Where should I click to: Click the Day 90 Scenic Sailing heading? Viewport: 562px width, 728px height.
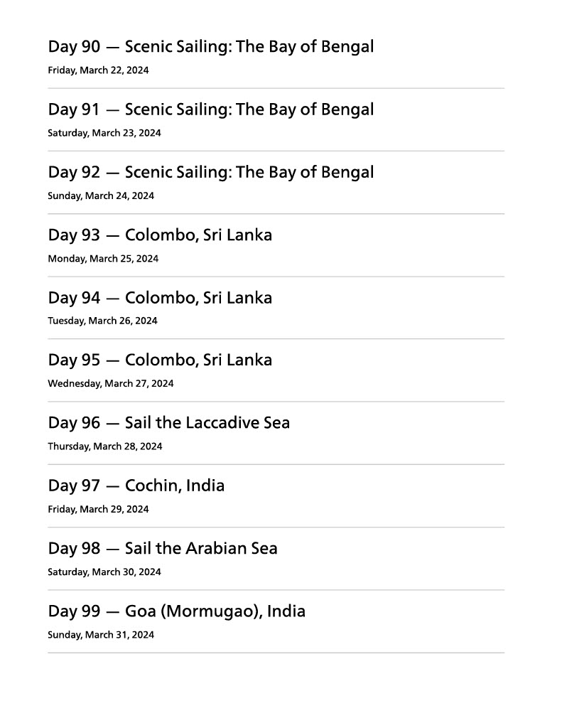point(210,47)
